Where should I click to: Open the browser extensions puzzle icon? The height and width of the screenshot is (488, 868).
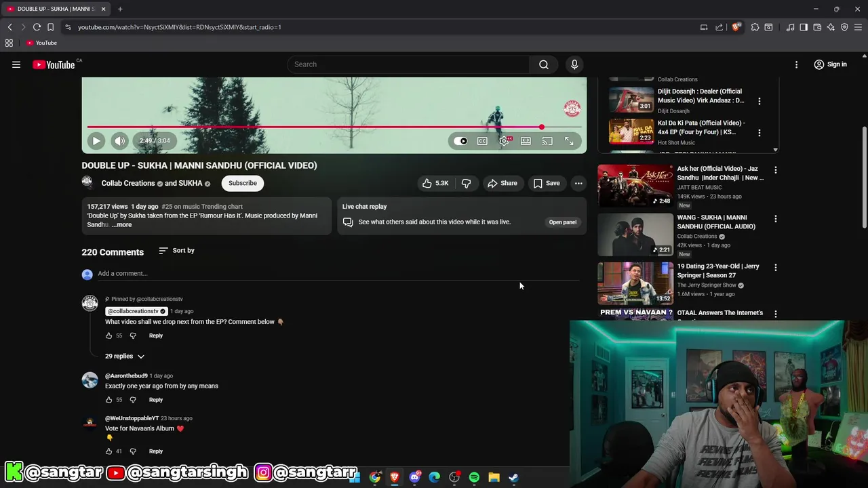(x=755, y=27)
